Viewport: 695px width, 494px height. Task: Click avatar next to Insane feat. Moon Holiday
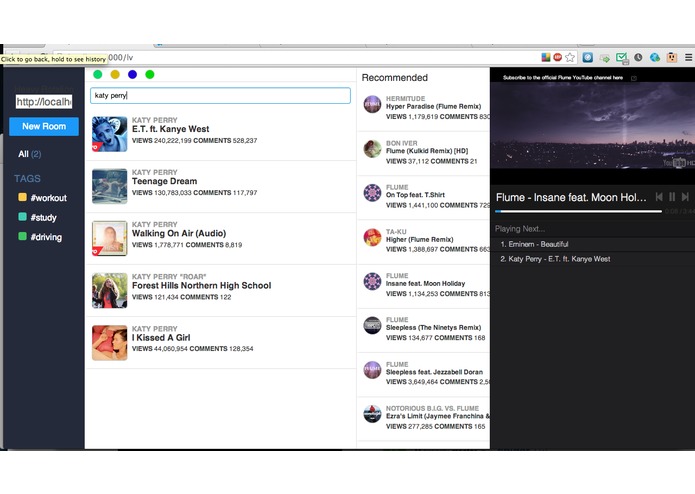(x=372, y=281)
